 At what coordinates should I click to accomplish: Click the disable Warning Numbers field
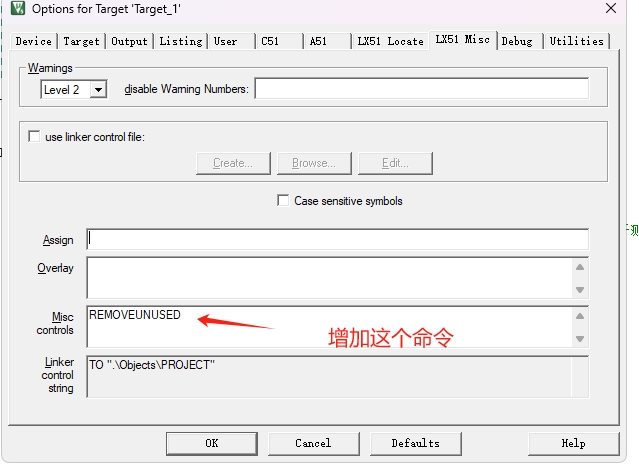pyautogui.click(x=421, y=88)
